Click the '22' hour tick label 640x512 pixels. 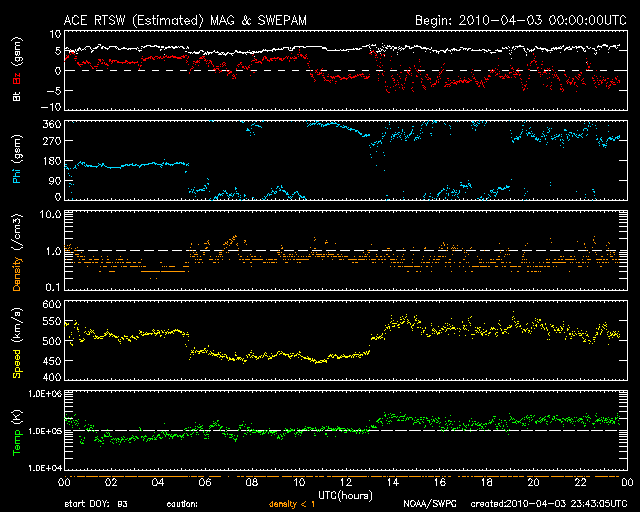pyautogui.click(x=580, y=483)
